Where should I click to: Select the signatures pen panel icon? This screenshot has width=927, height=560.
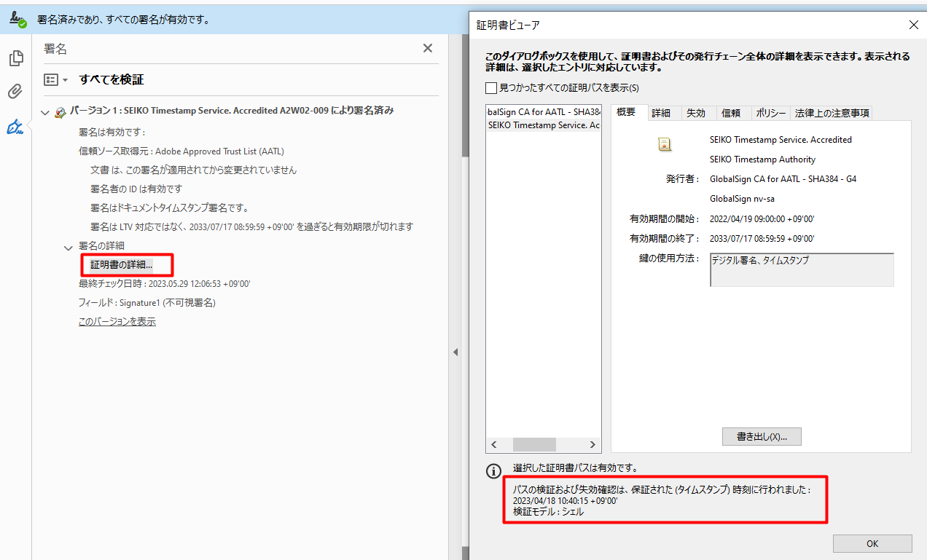click(15, 127)
